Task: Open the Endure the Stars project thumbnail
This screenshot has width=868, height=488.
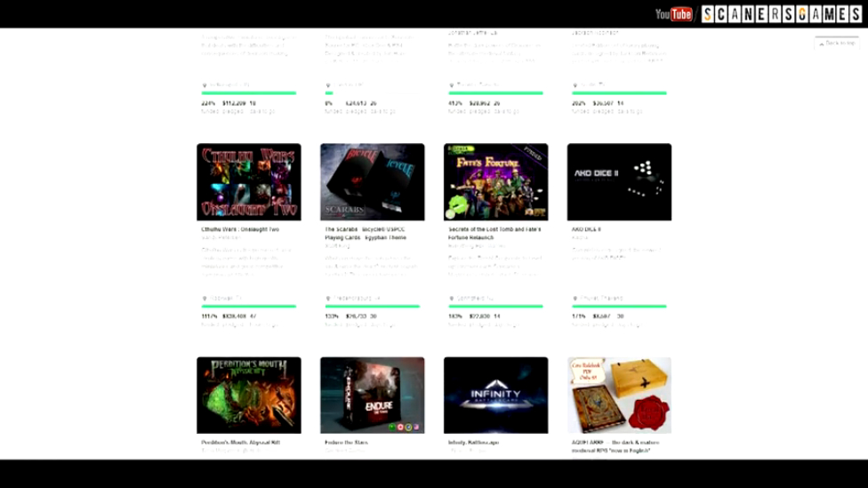Action: click(372, 395)
